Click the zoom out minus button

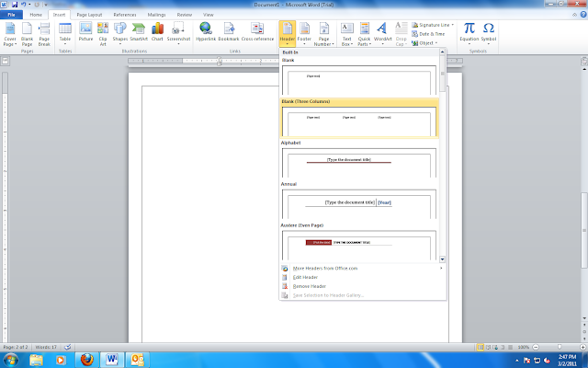pyautogui.click(x=536, y=348)
